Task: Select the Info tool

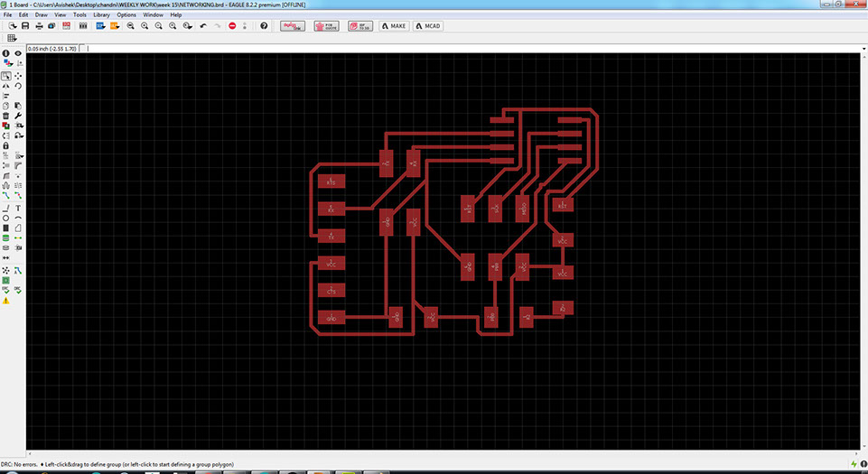Action: [x=5, y=53]
